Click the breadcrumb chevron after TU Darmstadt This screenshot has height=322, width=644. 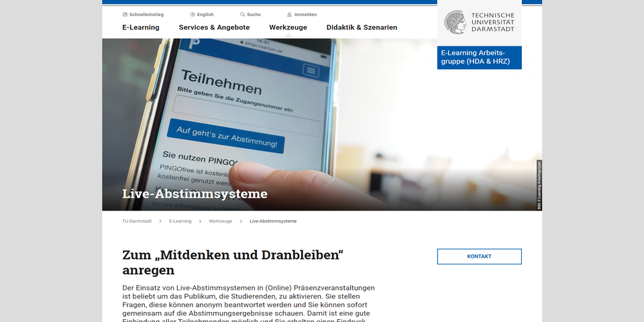(160, 221)
